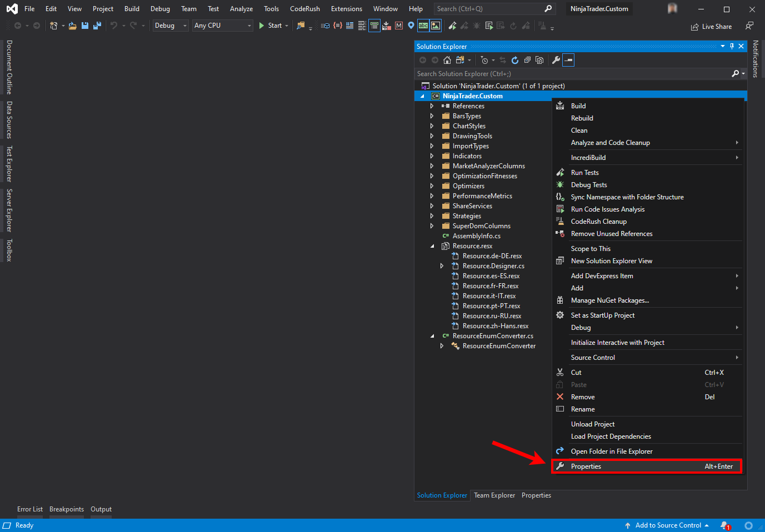
Task: Click Add to Source Control in status bar
Action: pos(668,525)
